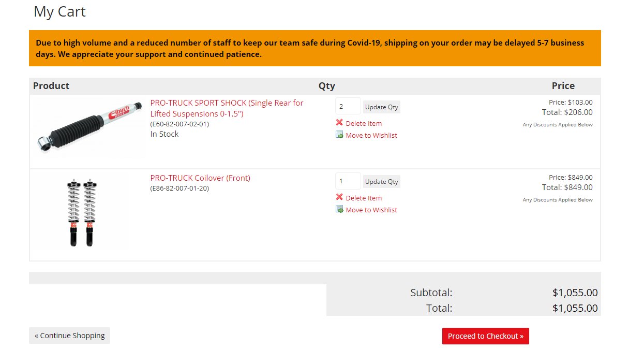Click Any Discounts Applied Below under $206.00
Screen dimensions: 644x348
click(x=558, y=124)
